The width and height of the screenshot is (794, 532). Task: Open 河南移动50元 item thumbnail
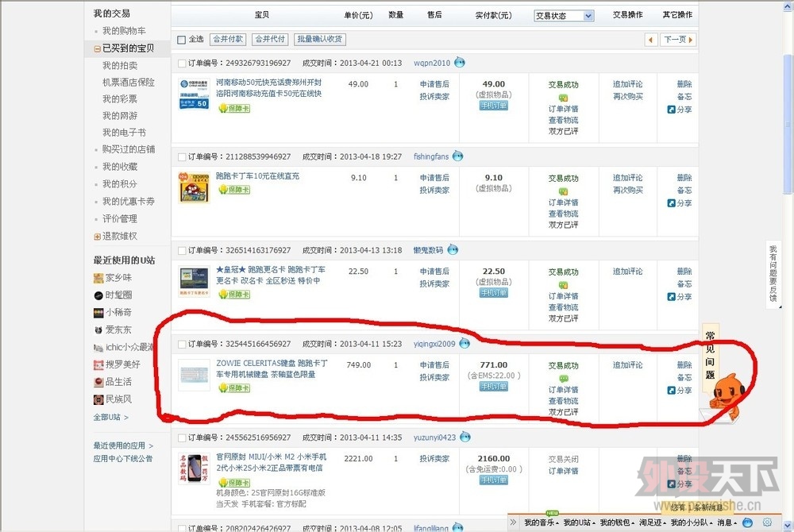pos(195,94)
